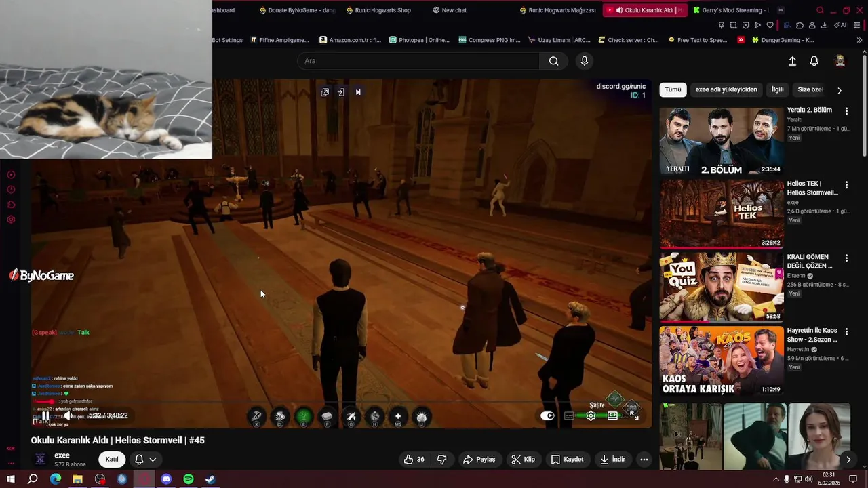This screenshot has height=488, width=868.
Task: Click the İndir download button
Action: point(613,459)
